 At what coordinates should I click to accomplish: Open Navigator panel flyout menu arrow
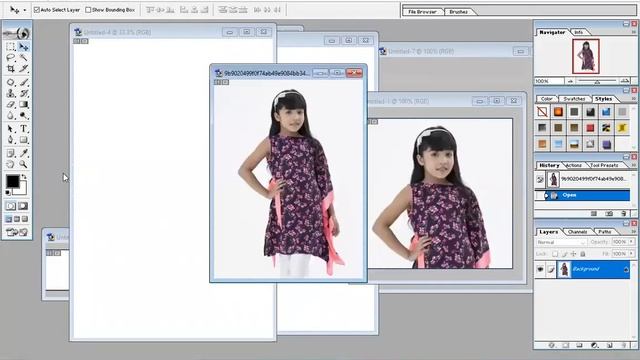(634, 32)
